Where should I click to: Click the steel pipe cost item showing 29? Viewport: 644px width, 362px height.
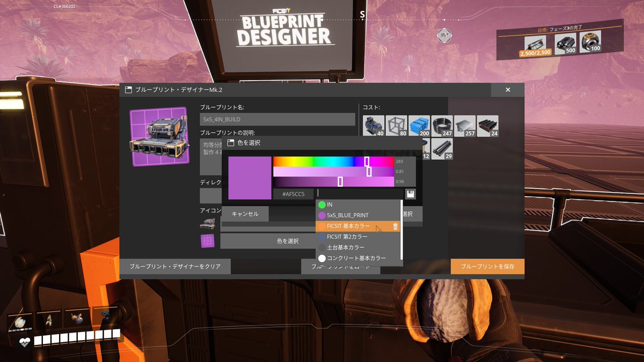pyautogui.click(x=442, y=149)
